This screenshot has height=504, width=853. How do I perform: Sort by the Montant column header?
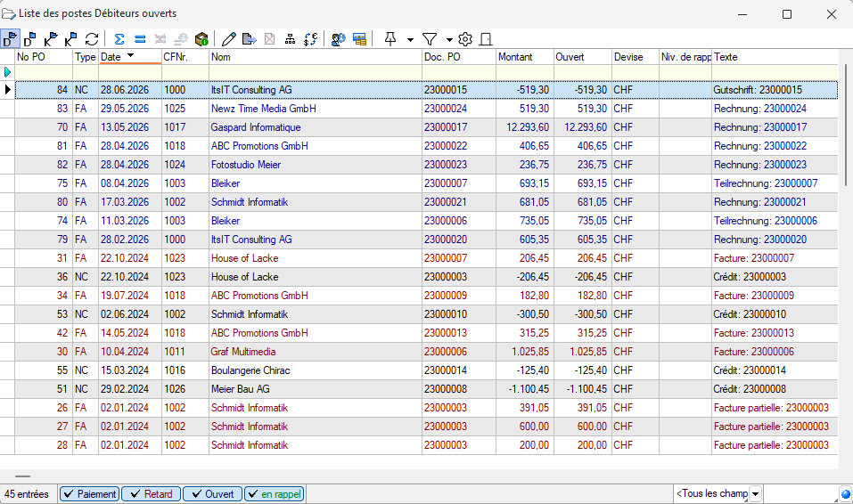pos(524,57)
